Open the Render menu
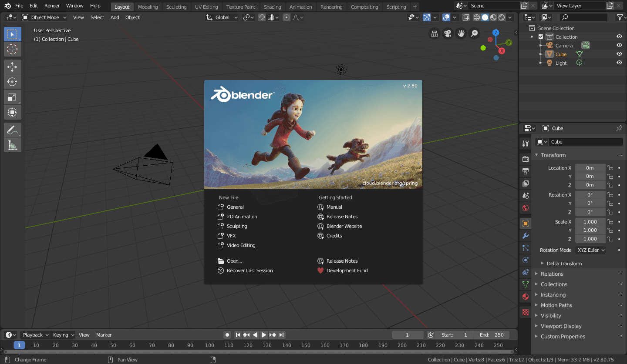627x364 pixels. (52, 6)
